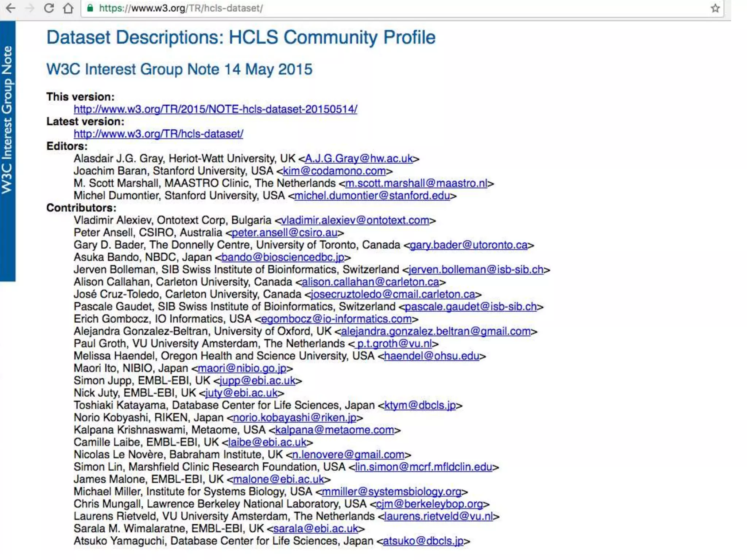Screen dimensions: 747x560
Task: Bookmark this page with the star icon
Action: (x=715, y=8)
